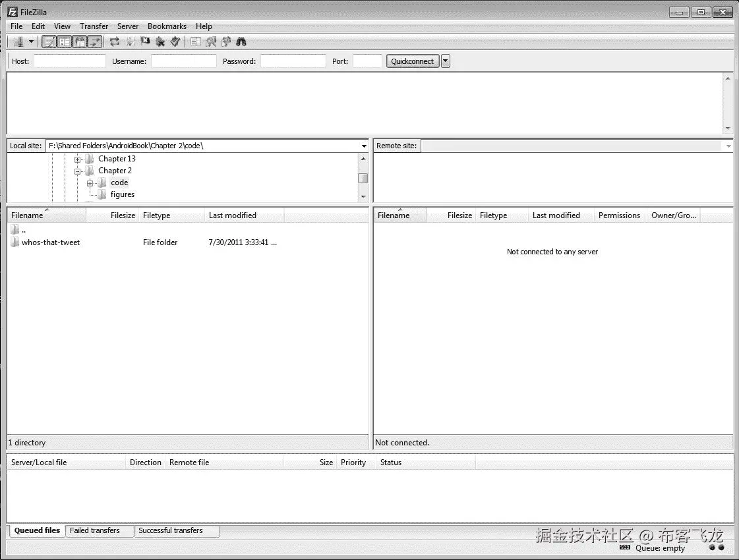Sort local files by Filesize column
The height and width of the screenshot is (560, 739).
(x=112, y=215)
